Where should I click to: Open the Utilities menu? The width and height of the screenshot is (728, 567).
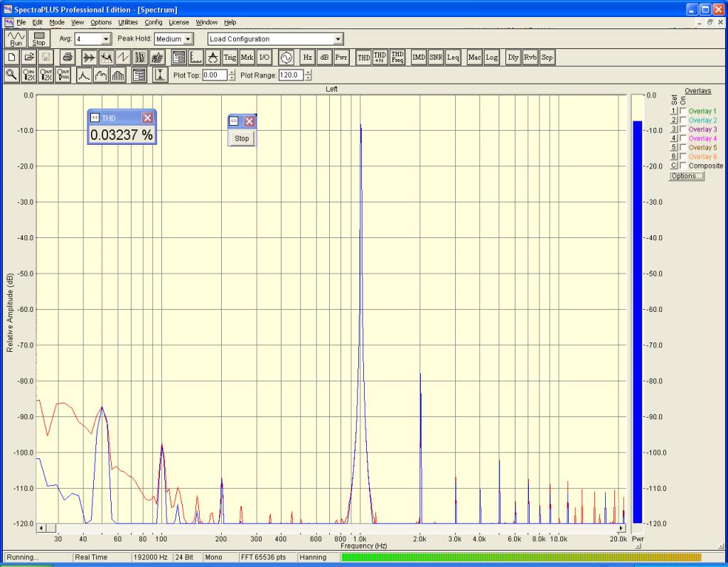(128, 23)
